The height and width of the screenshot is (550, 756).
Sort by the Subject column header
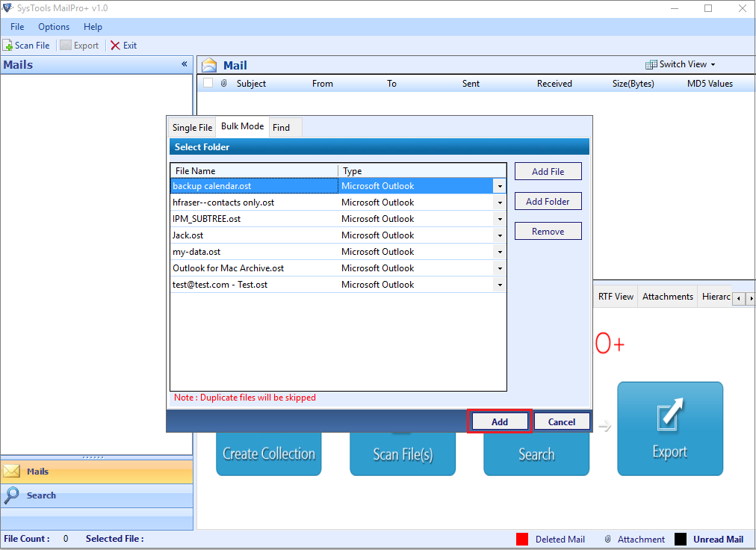tap(251, 84)
